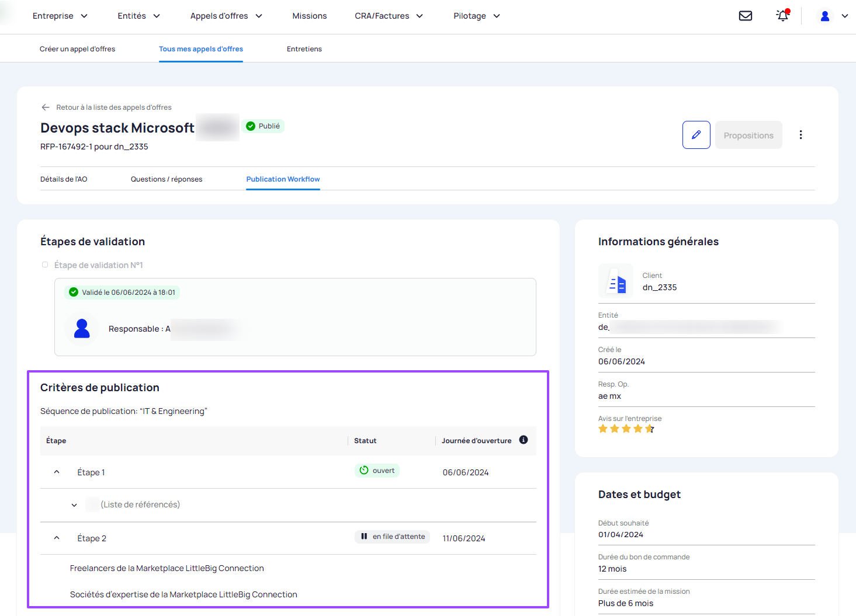The width and height of the screenshot is (856, 616).
Task: Click the Statut column header
Action: coord(365,441)
